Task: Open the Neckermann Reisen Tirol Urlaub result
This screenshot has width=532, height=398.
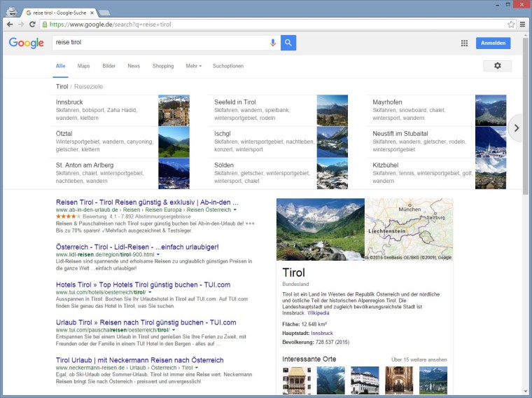Action: pos(139,360)
